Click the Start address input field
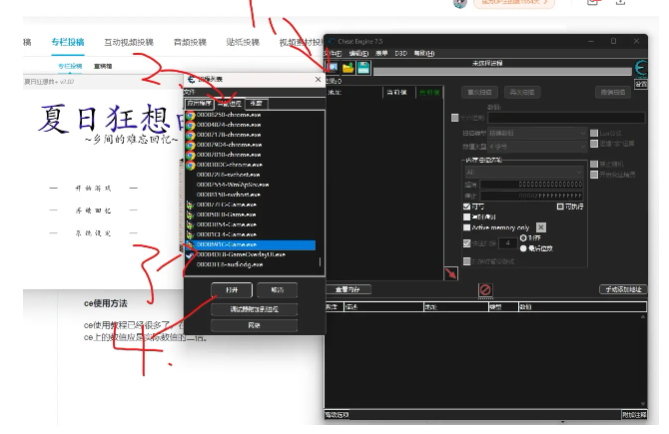This screenshot has height=434, width=669. pyautogui.click(x=531, y=184)
